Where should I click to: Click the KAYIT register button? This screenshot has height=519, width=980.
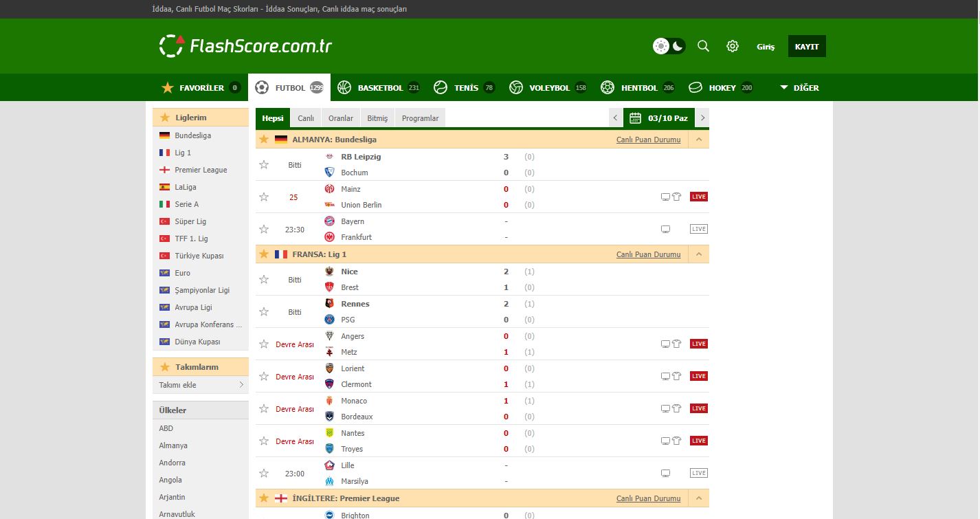pyautogui.click(x=807, y=46)
